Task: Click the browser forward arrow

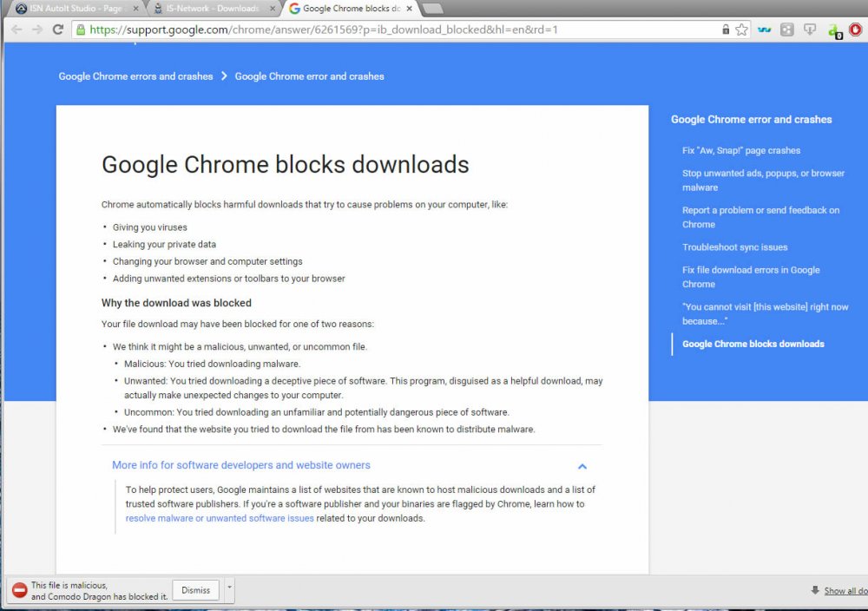Action: click(37, 30)
